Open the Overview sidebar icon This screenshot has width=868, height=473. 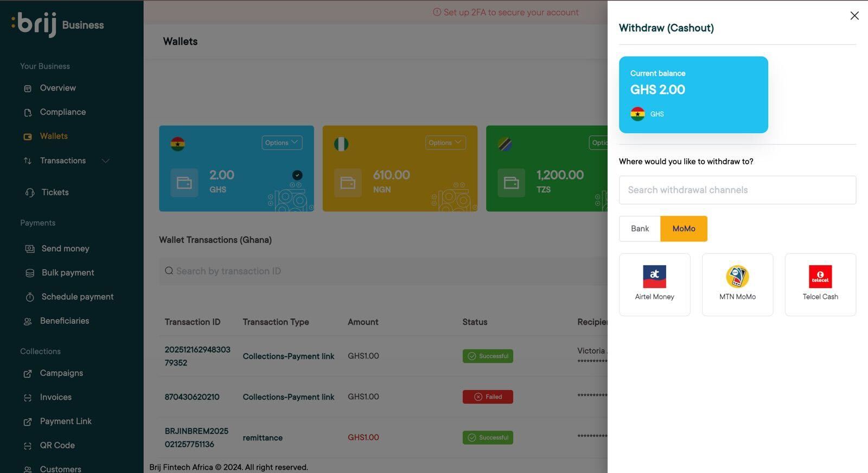28,88
